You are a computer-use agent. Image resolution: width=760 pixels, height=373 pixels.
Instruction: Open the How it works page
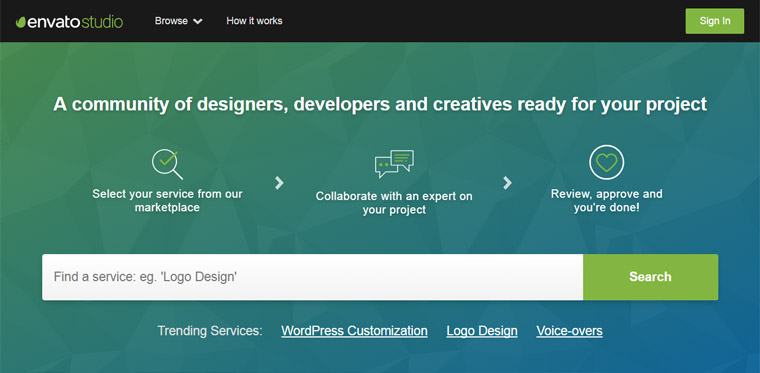254,21
